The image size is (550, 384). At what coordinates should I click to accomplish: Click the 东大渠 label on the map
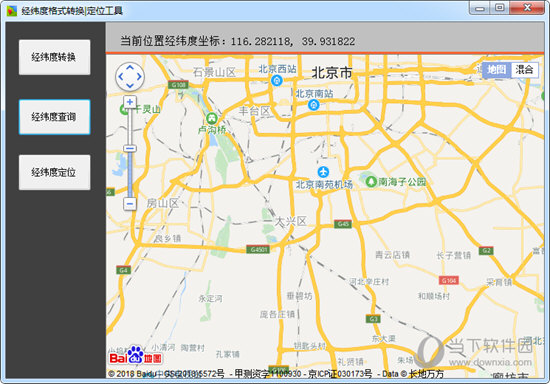coord(383,338)
